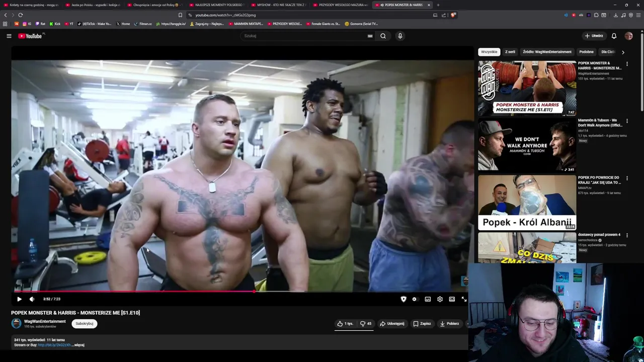
Task: Open browser media control music note
Action: [x=623, y=15]
